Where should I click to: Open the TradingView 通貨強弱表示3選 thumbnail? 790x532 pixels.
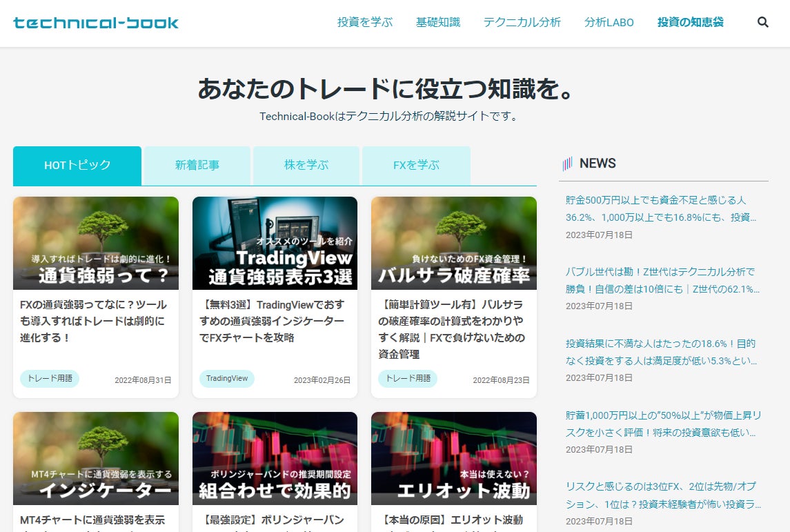[275, 243]
